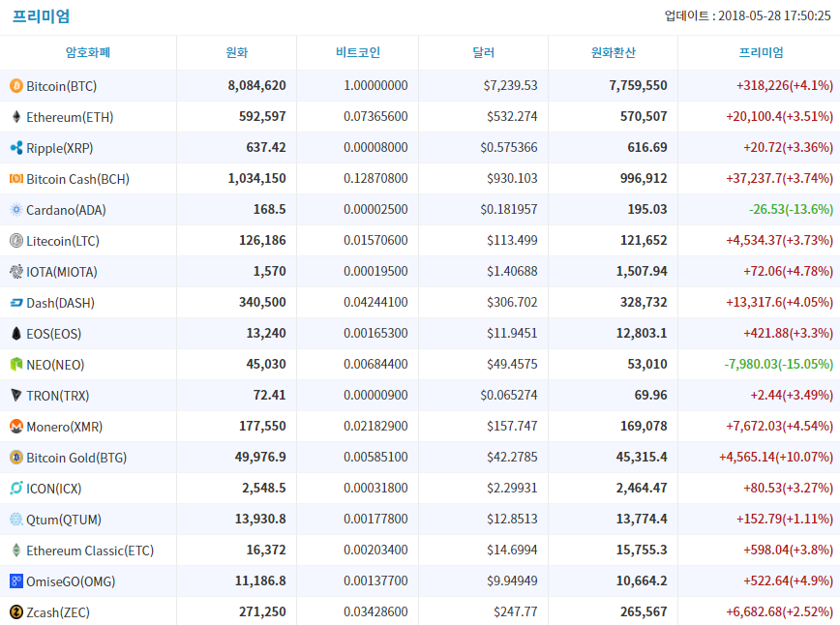
Task: Select the Ripple(XRP) name text
Action: pyautogui.click(x=60, y=148)
